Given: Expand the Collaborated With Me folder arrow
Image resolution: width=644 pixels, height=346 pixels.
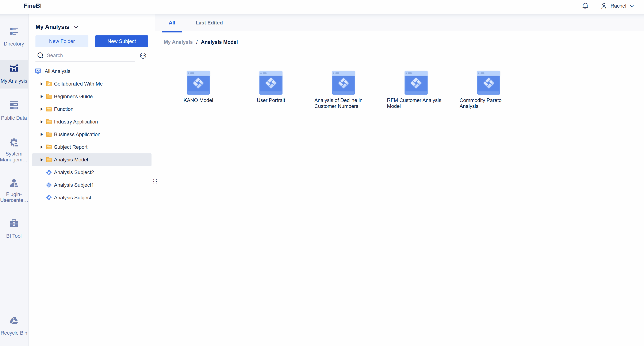Looking at the screenshot, I should click(42, 84).
